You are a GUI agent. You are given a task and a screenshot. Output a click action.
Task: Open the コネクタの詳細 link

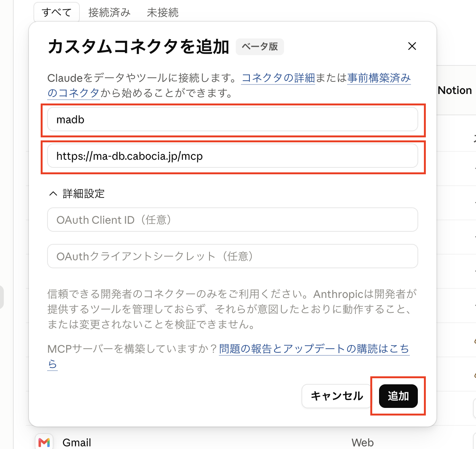coord(278,78)
